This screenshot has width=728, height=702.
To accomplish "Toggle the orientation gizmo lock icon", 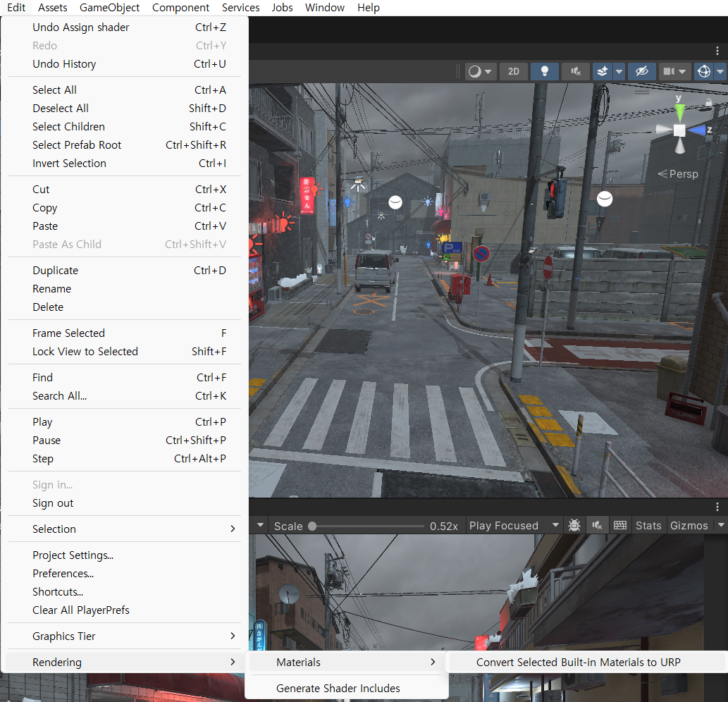I will pyautogui.click(x=708, y=102).
